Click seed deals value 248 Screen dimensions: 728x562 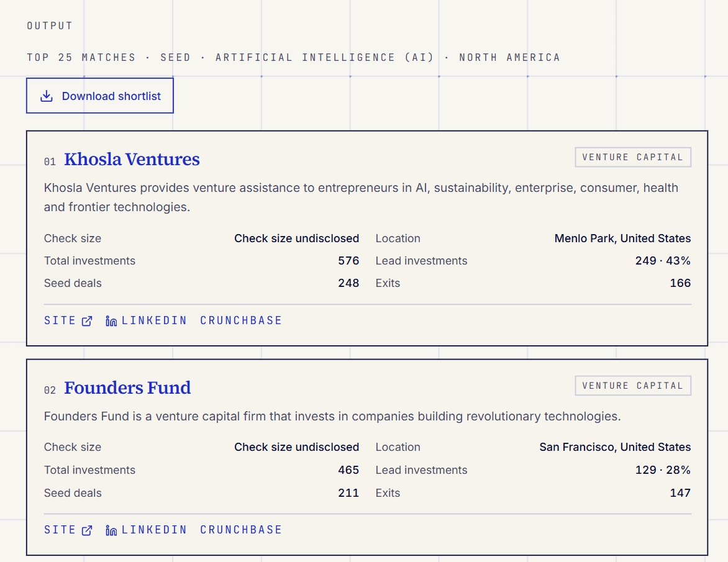[348, 283]
